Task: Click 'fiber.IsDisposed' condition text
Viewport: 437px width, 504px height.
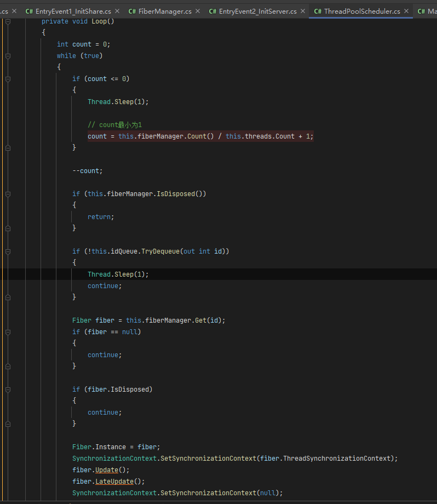Action: pos(118,390)
